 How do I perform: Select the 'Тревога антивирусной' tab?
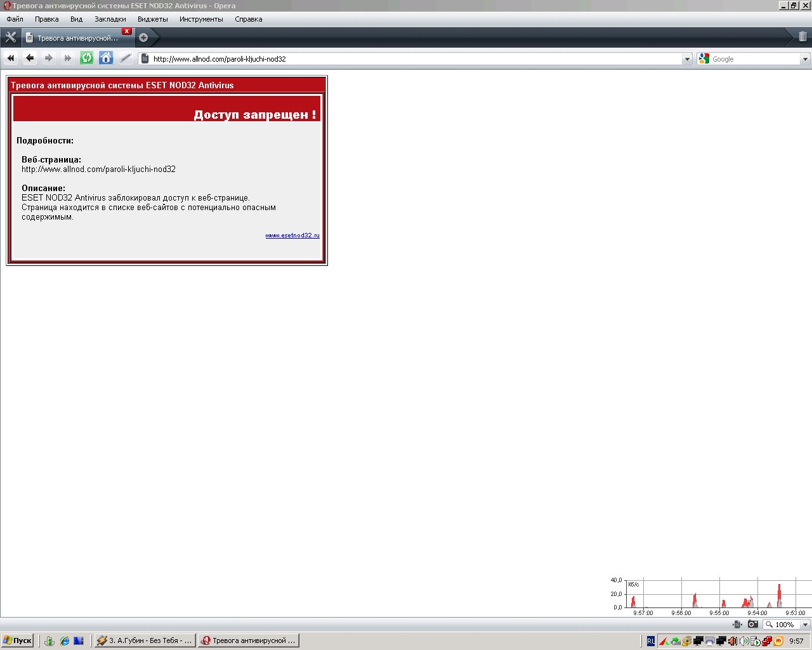[77, 38]
